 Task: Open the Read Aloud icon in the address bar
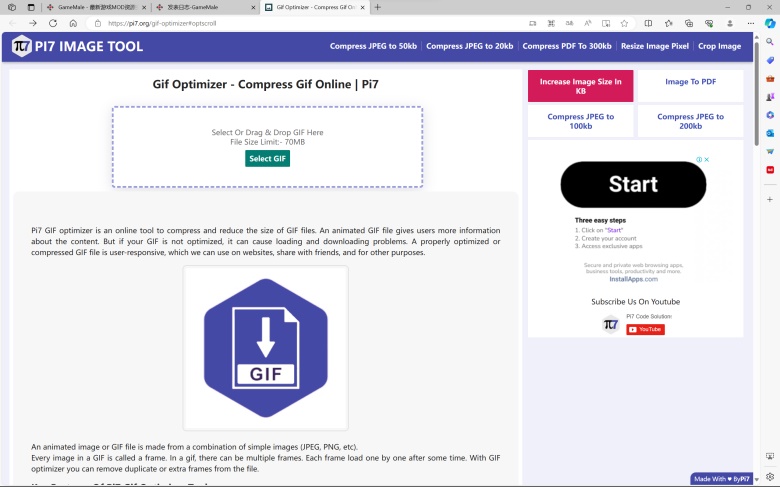point(588,23)
